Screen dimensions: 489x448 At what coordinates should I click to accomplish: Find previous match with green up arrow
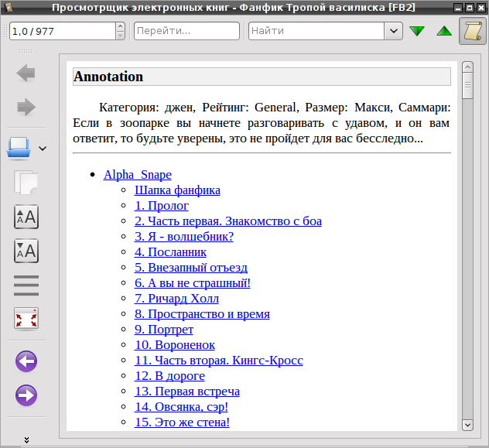click(444, 31)
